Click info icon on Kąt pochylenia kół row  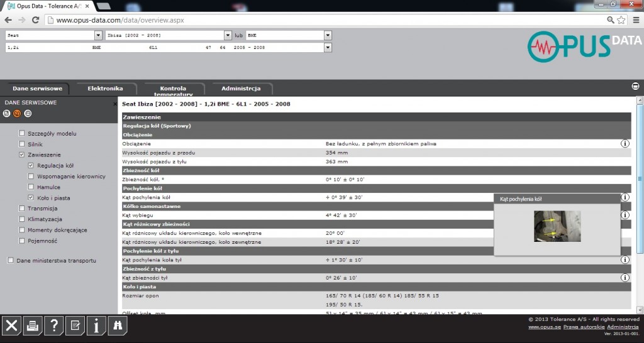coord(625,197)
